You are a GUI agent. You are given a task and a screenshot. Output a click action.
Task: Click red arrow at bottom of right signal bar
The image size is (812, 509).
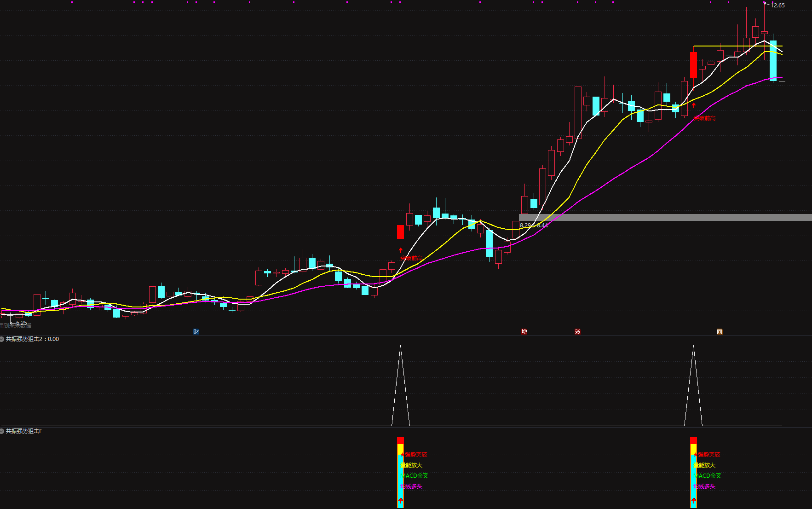[x=694, y=500]
